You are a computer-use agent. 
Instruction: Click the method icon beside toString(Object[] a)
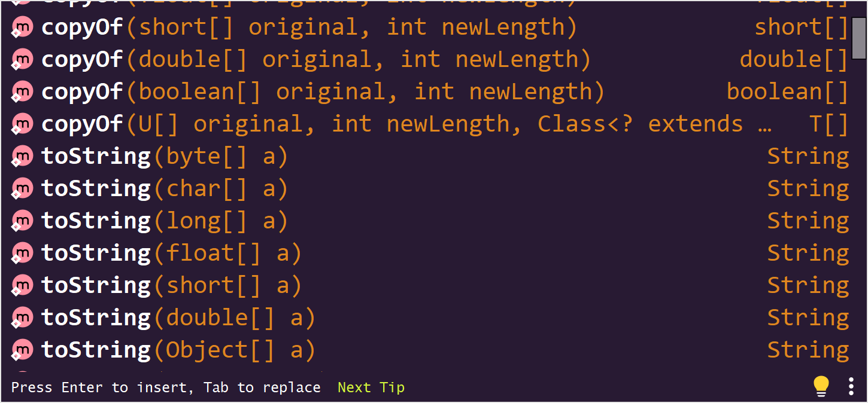coord(22,349)
